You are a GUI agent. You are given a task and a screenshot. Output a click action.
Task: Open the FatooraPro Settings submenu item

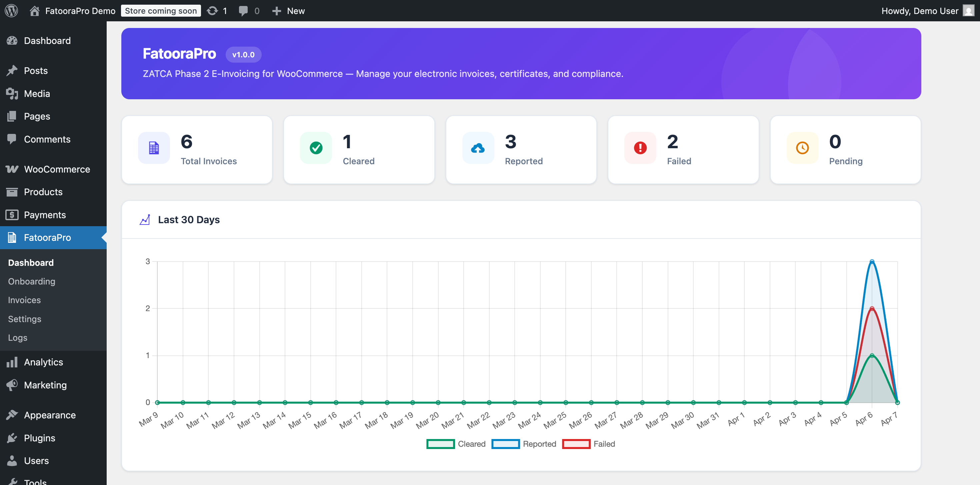(x=24, y=319)
